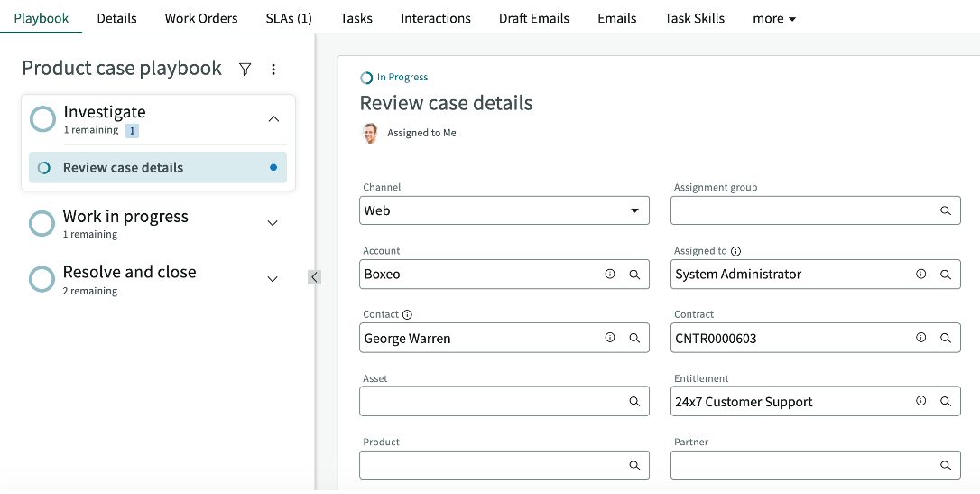Screen dimensions: 980x494
Task: Click the Resolve and close stage title
Action: (129, 272)
